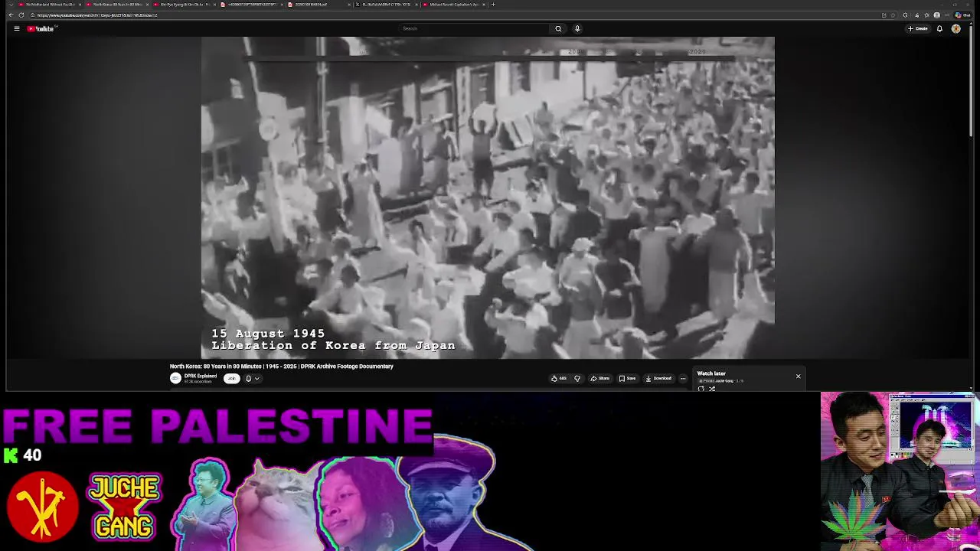This screenshot has width=980, height=551.
Task: Click the caption '15 August 1945' text on video
Action: 268,334
